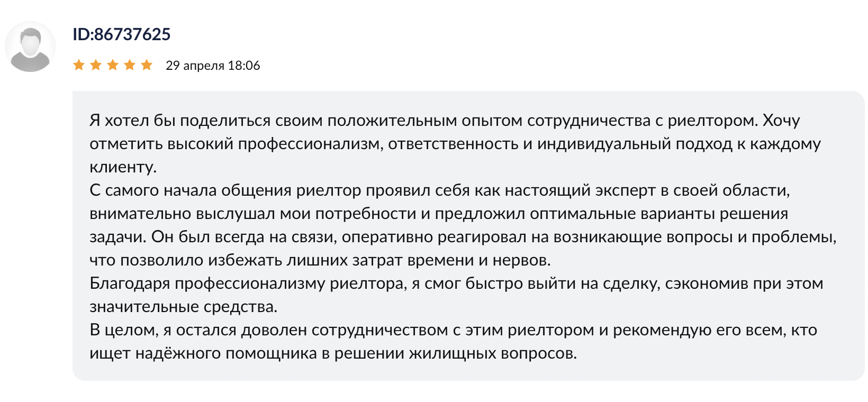Click the word "клиенту." in the review
Viewport: 868px width, 402px height.
tap(123, 167)
